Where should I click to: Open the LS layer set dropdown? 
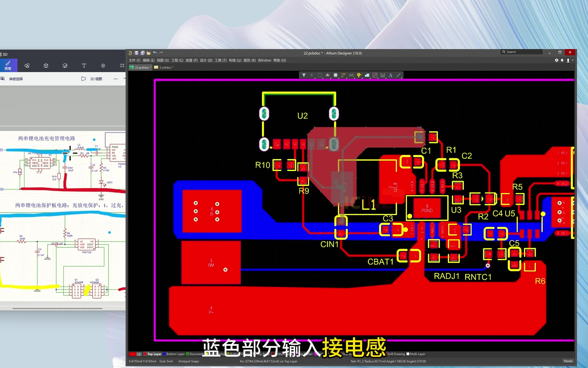(139, 354)
